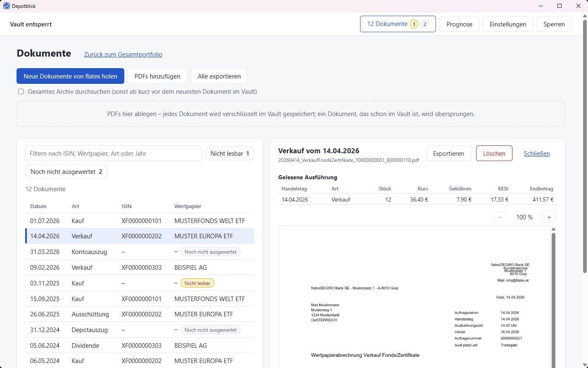588x368 pixels.
Task: Select the 31.12.2024 Depotauszug row
Action: pos(140,330)
